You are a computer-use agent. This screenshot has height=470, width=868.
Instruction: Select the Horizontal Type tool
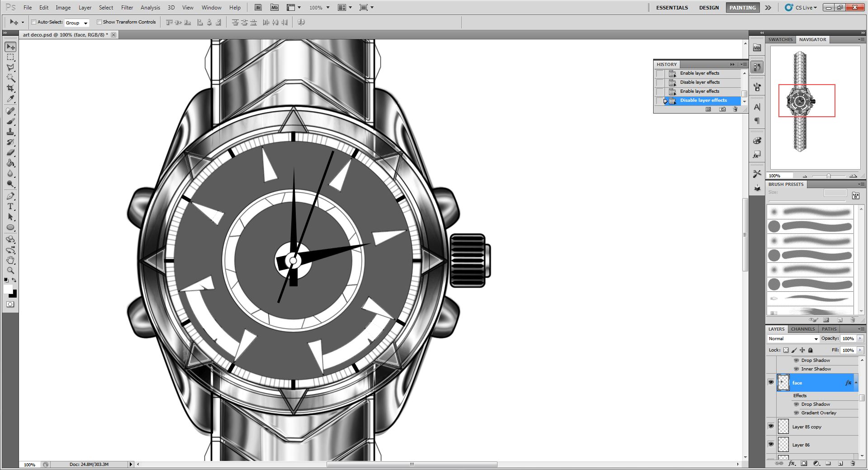[10, 206]
